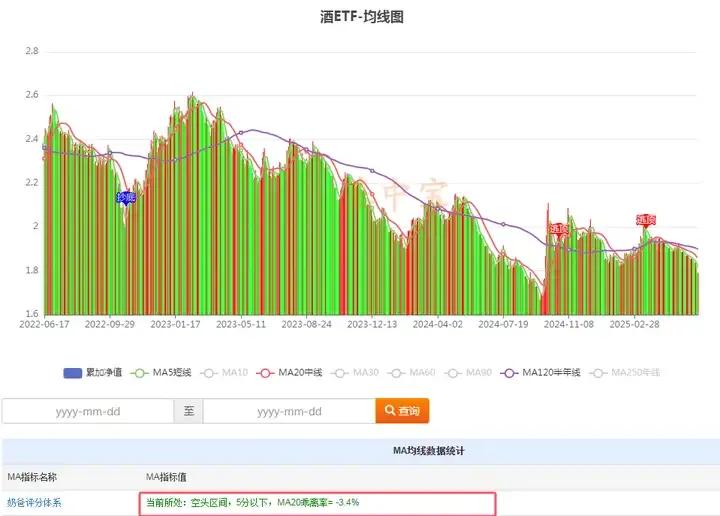720x516 pixels.
Task: Click the end date input field
Action: click(289, 411)
